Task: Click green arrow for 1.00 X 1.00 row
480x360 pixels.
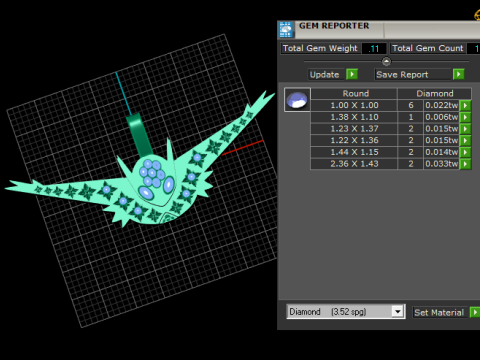Action: coord(465,105)
